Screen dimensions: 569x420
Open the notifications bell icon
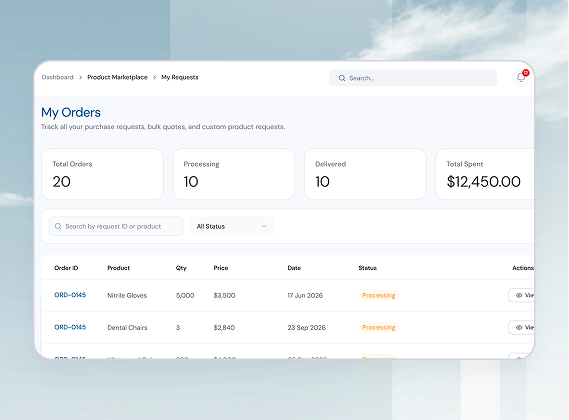click(521, 77)
